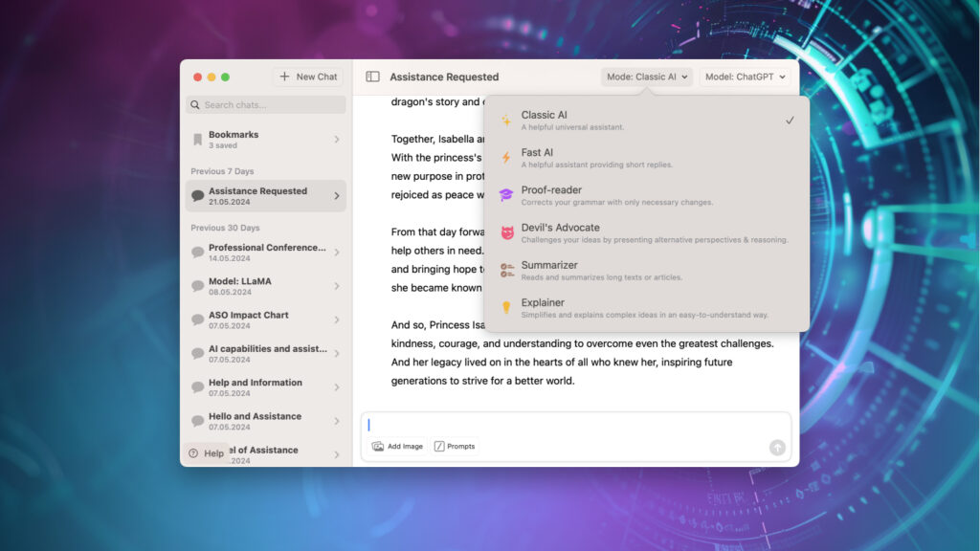Click the Proof-reader graduation cap icon

tap(506, 195)
